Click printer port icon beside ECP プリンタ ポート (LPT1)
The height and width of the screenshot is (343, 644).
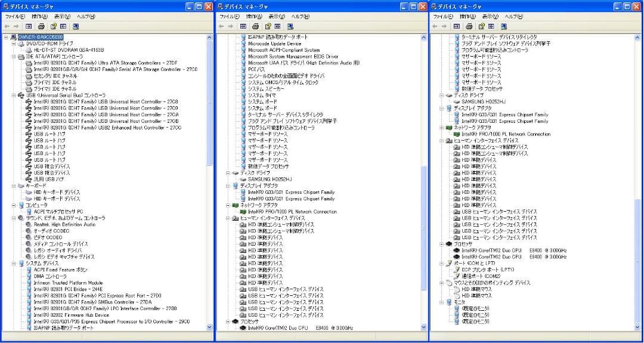(456, 270)
